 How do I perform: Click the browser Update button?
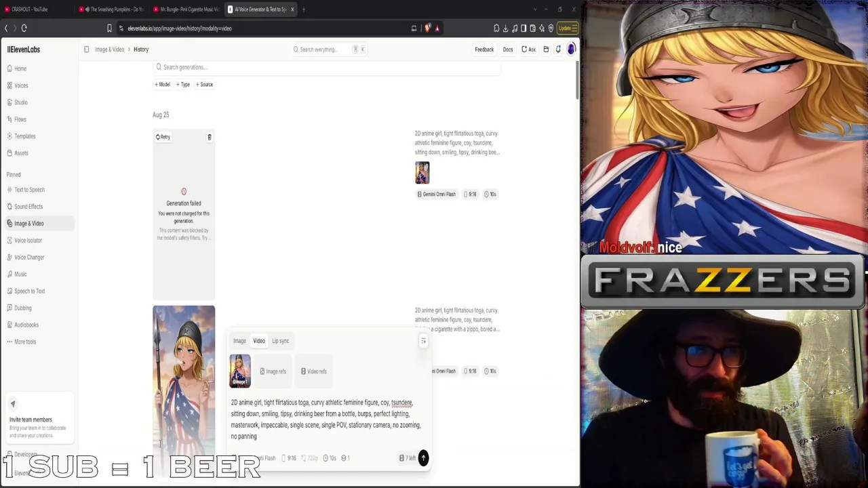click(x=568, y=28)
